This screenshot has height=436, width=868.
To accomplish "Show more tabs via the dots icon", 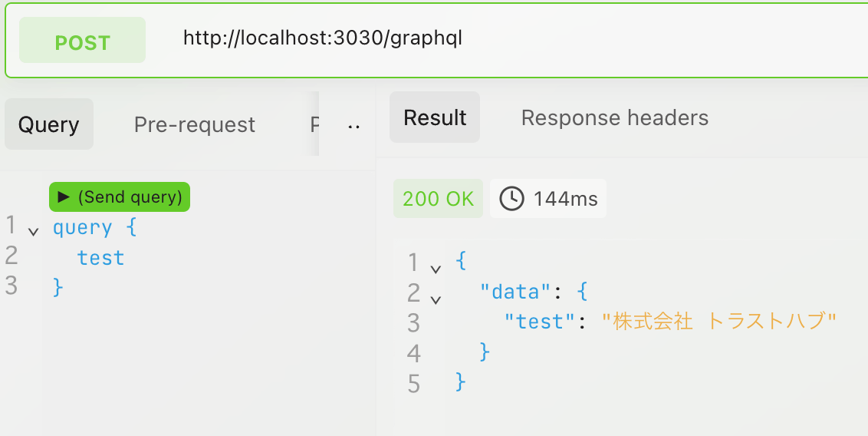I will (x=353, y=127).
